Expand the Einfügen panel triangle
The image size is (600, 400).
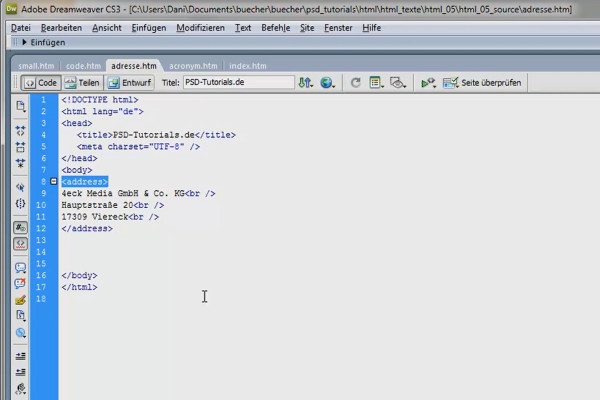click(x=24, y=42)
